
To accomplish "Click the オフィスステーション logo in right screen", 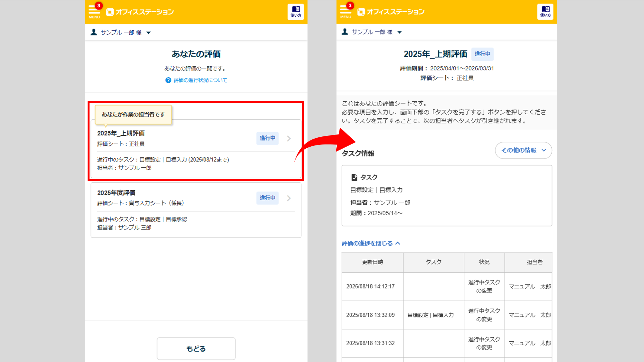I will click(x=391, y=12).
